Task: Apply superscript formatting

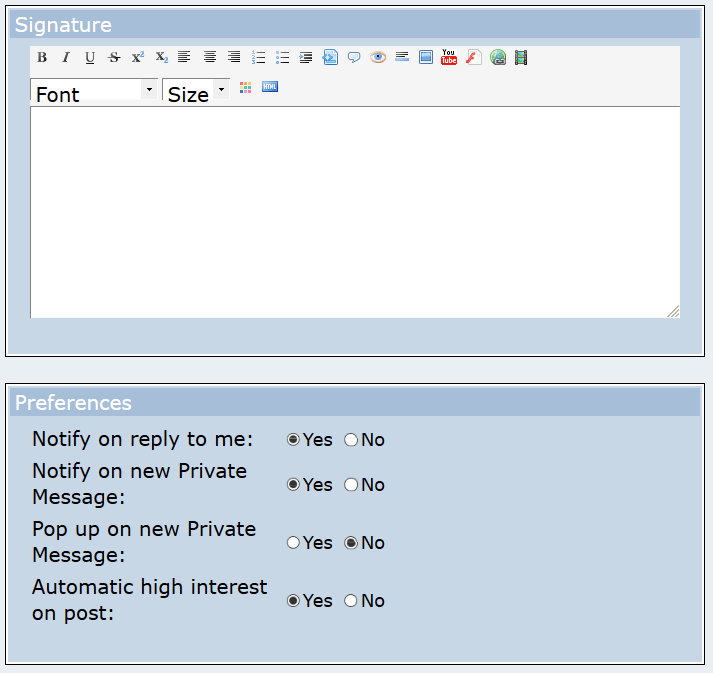Action: tap(138, 57)
